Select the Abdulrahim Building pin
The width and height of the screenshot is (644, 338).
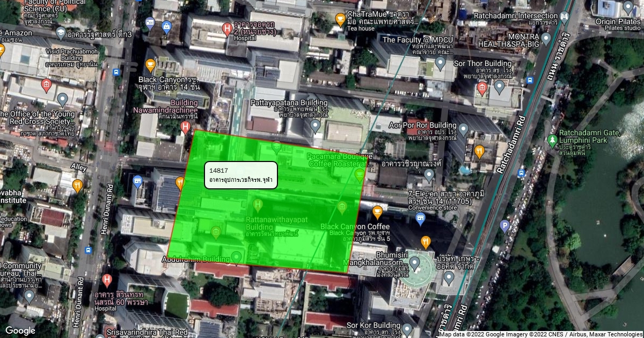point(236,256)
